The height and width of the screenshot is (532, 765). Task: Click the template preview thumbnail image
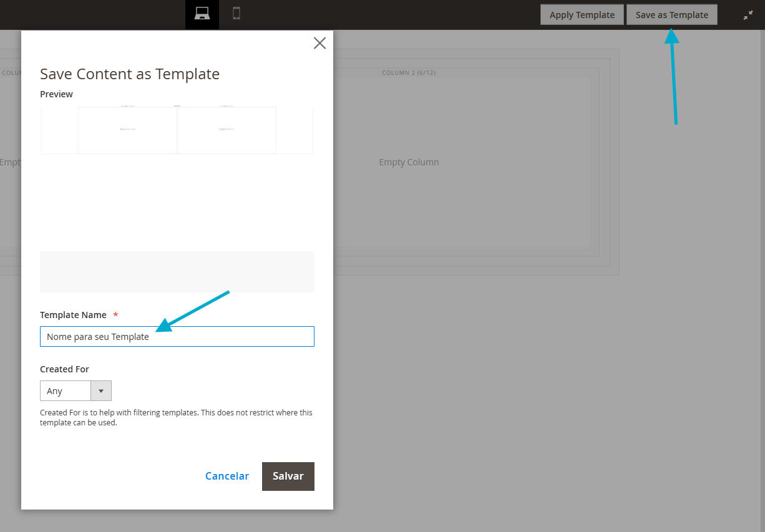(177, 130)
